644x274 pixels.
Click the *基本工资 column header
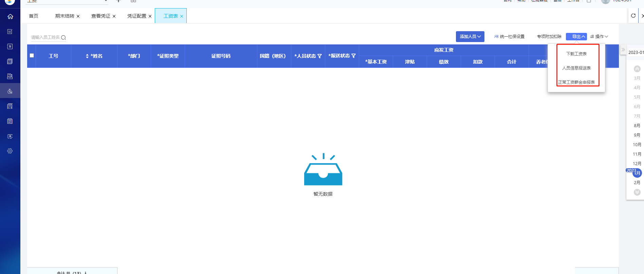376,62
